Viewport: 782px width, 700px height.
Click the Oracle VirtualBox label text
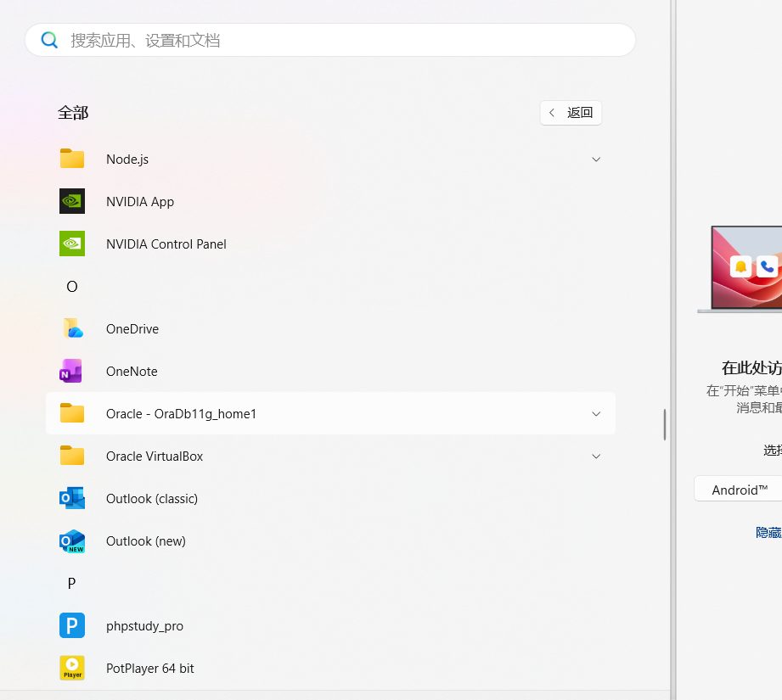click(155, 456)
